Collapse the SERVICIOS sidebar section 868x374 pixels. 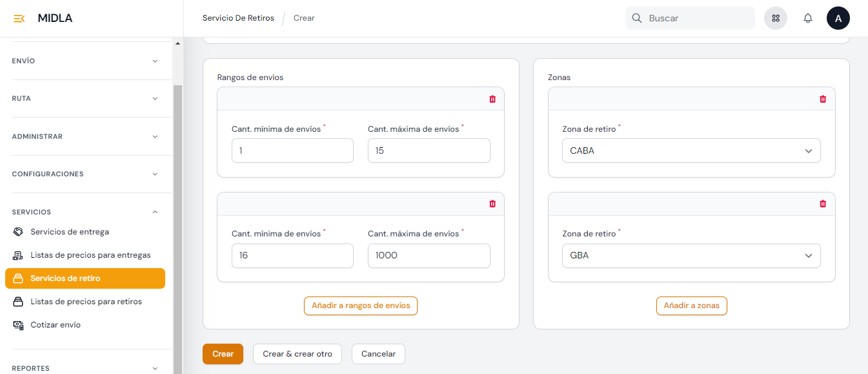click(85, 212)
